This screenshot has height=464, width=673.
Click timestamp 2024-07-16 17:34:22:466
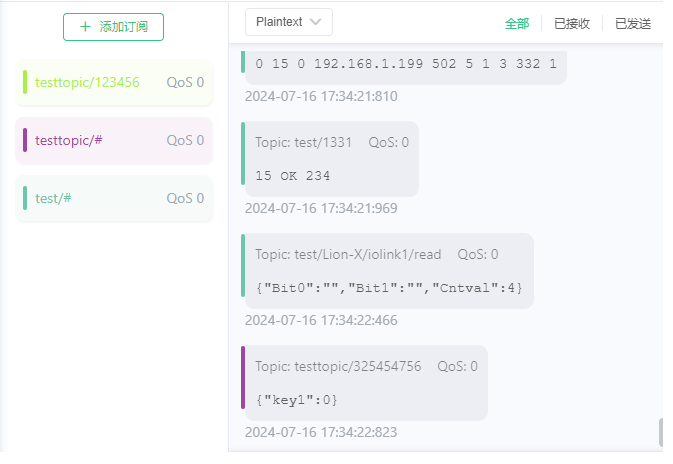pos(321,320)
